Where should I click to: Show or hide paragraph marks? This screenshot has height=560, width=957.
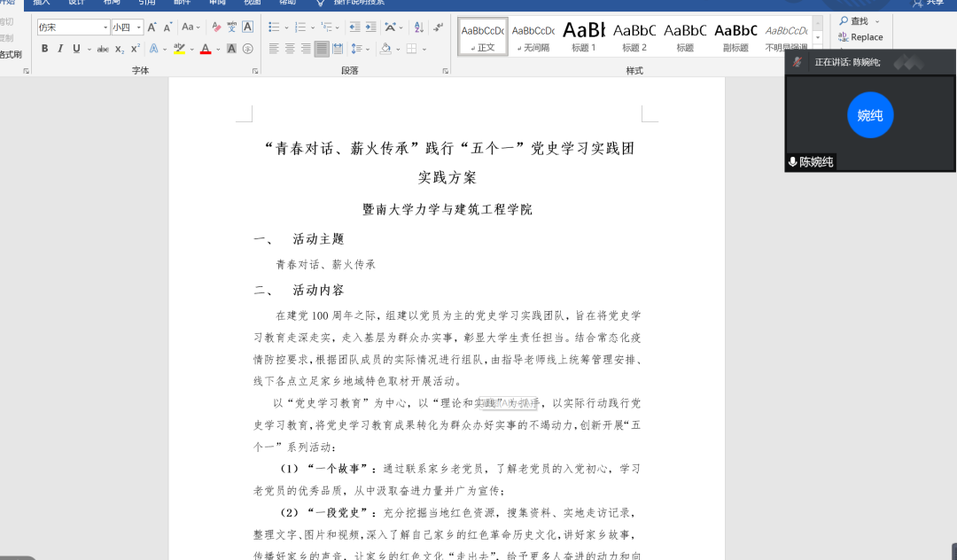439,27
